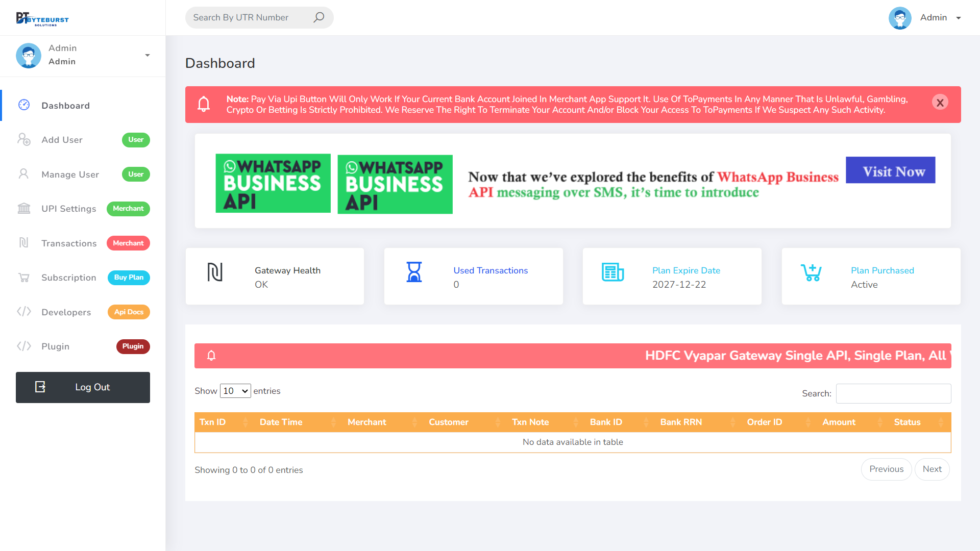Click the Plan Purchased cart icon

[811, 272]
